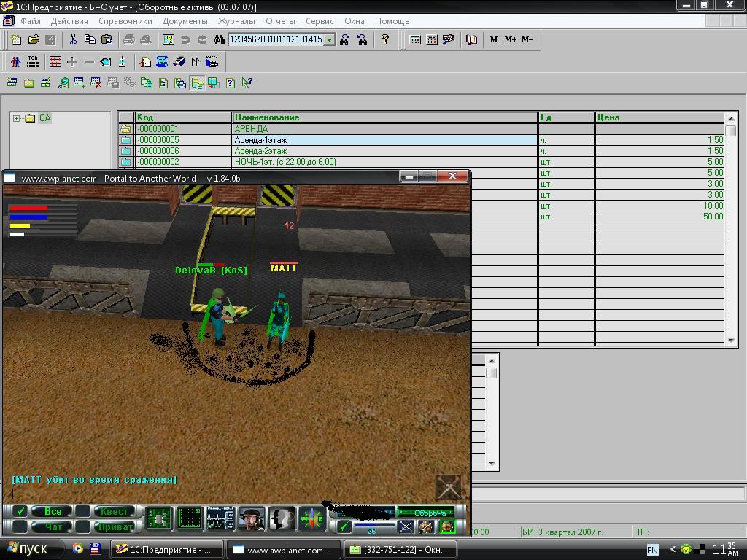The width and height of the screenshot is (747, 560).
Task: Open the calculator icon in the toolbar
Action: point(415,40)
